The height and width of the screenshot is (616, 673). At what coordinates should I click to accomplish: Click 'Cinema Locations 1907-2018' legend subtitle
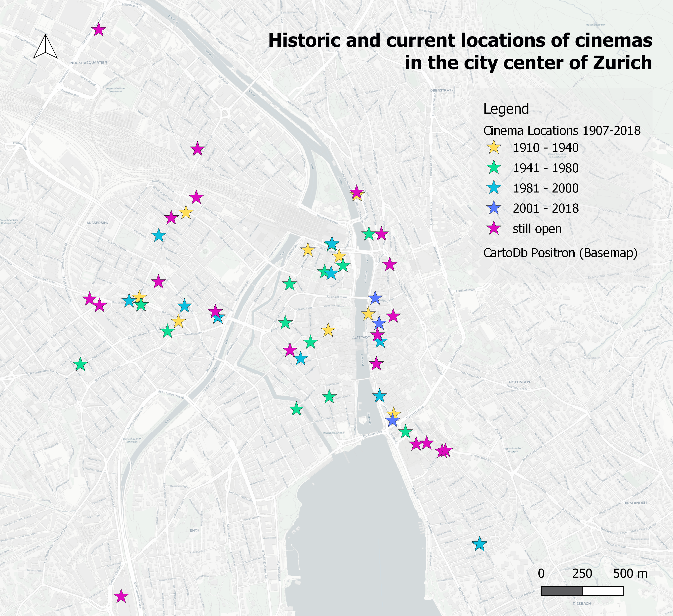pos(562,130)
